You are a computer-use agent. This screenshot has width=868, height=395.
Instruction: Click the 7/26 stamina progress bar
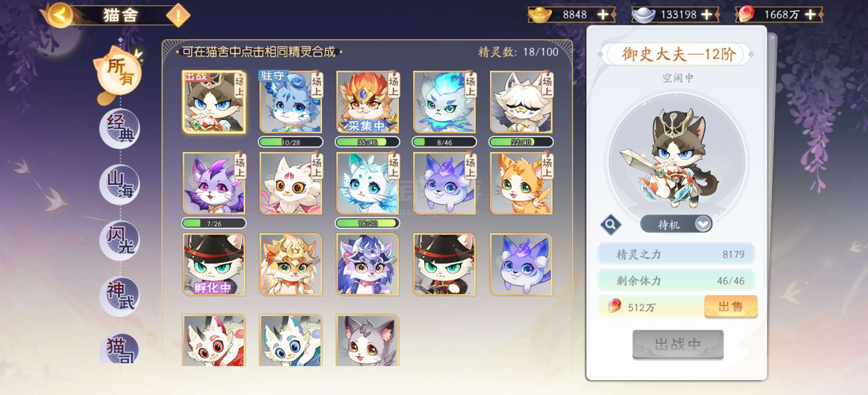tap(214, 223)
